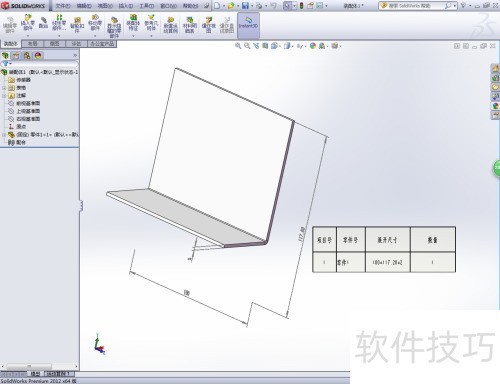Switch to the Office Products ribbon tab
This screenshot has height=384, width=500.
click(x=102, y=44)
